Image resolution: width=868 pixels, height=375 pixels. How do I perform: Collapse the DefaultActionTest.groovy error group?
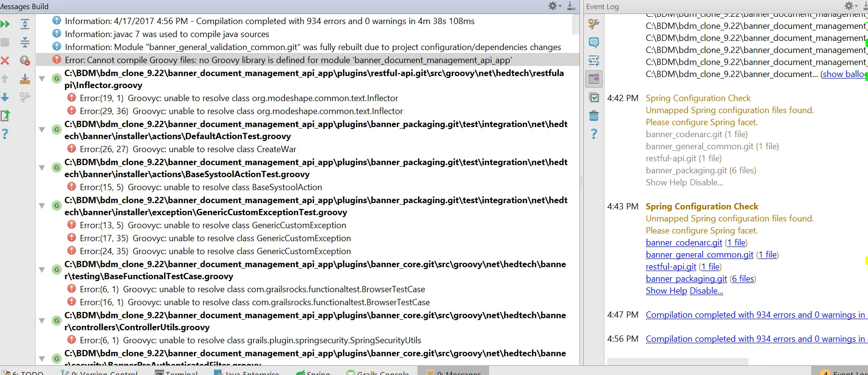[x=42, y=130]
